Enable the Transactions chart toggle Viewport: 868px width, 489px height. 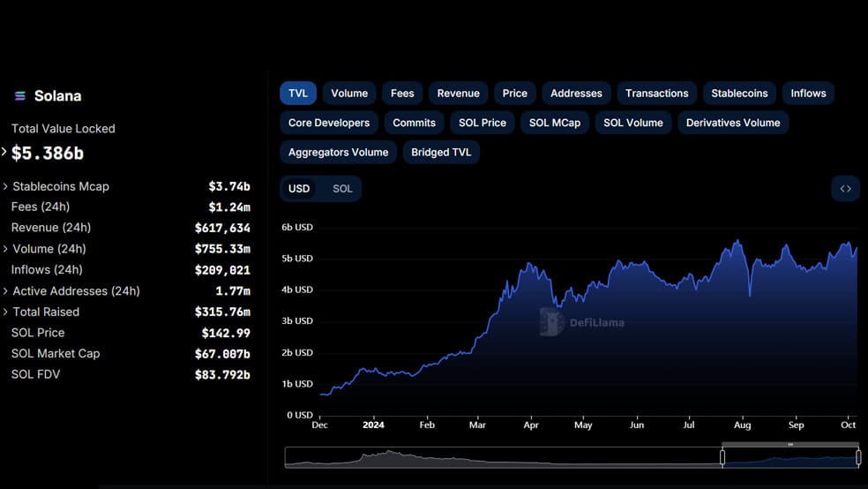657,93
